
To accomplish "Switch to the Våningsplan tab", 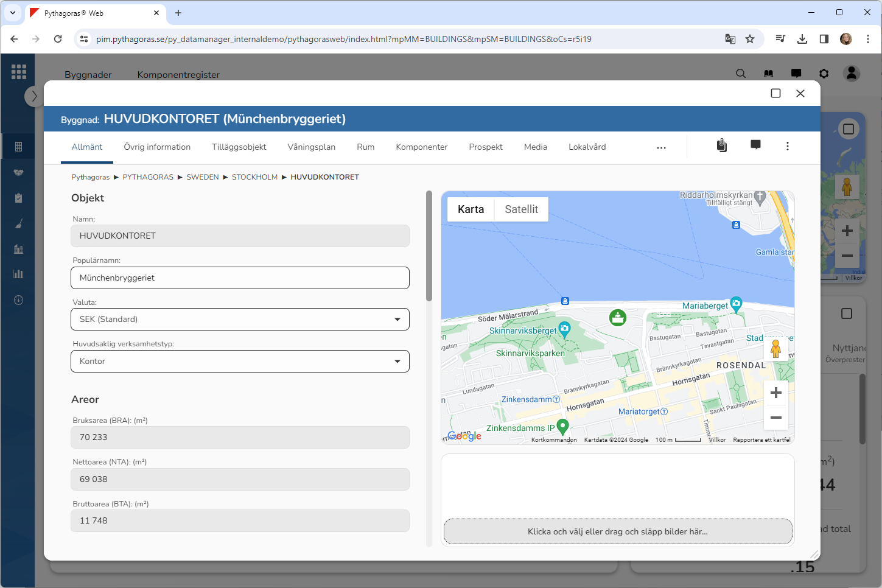I will point(311,147).
